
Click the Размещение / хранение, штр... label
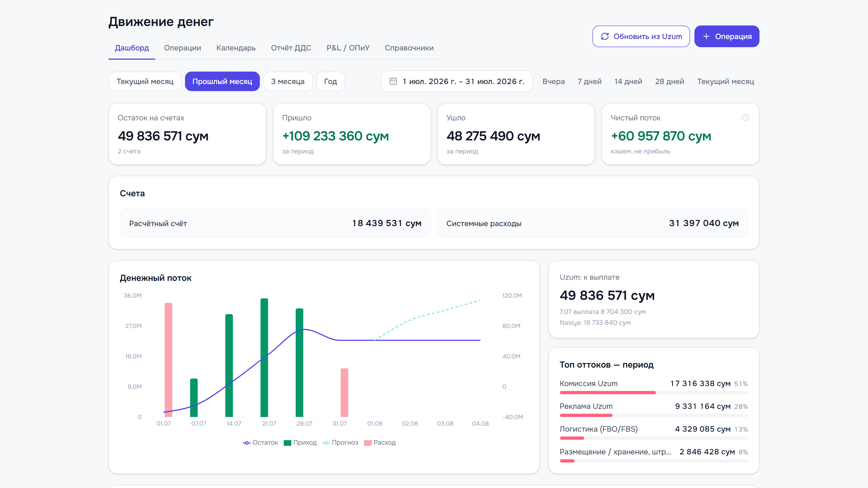(x=615, y=452)
